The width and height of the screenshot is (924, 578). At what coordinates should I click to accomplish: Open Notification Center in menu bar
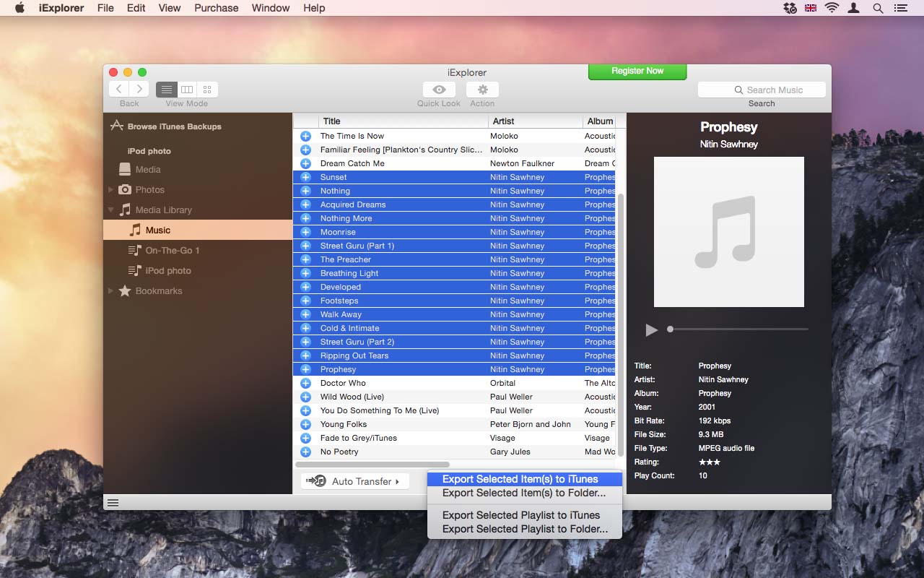tap(900, 8)
